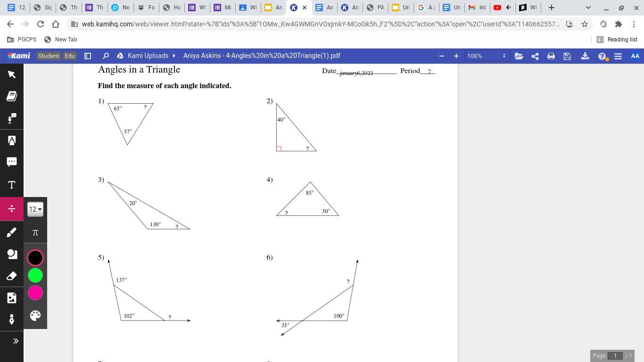Bookmark this page with star

[585, 24]
